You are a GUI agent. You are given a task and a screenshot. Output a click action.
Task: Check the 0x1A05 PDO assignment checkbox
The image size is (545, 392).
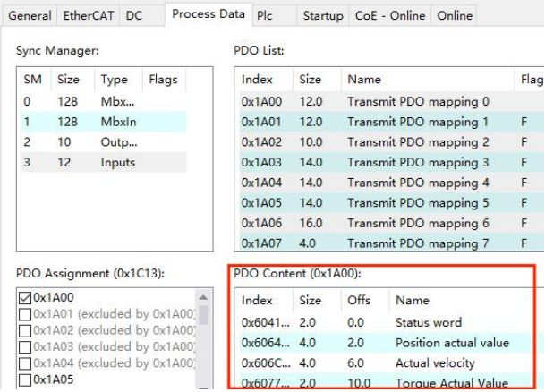tap(25, 379)
